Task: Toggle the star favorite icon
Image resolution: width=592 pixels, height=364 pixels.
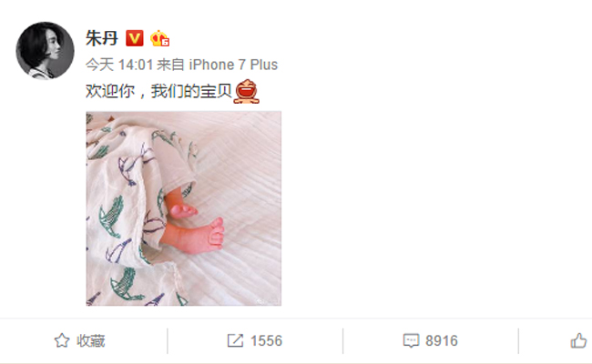Action: point(62,340)
